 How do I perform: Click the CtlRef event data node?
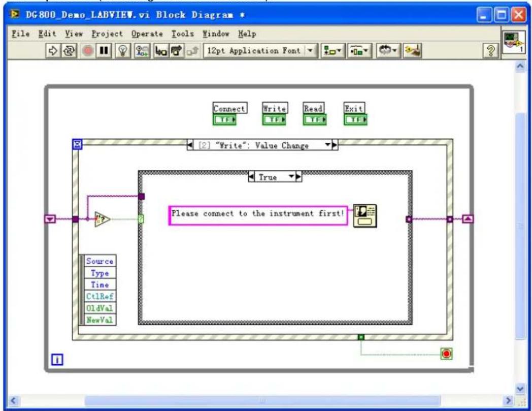[x=99, y=296]
